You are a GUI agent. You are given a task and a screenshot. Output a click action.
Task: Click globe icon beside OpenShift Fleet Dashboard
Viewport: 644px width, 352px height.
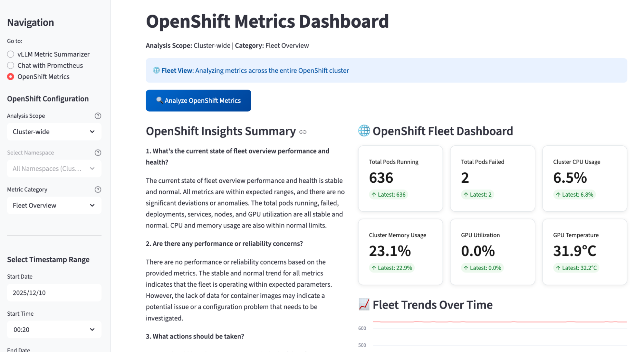(x=364, y=131)
